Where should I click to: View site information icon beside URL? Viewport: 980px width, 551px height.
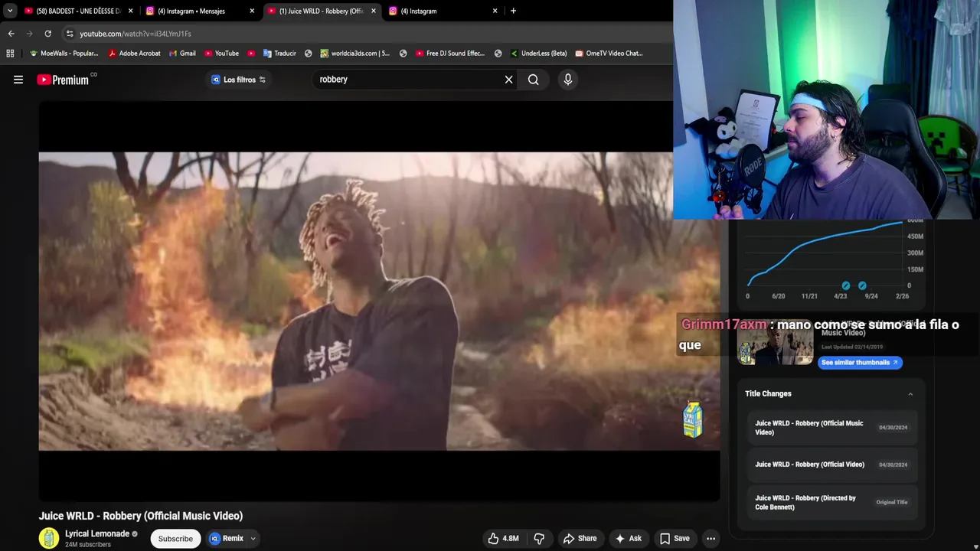[x=70, y=34]
